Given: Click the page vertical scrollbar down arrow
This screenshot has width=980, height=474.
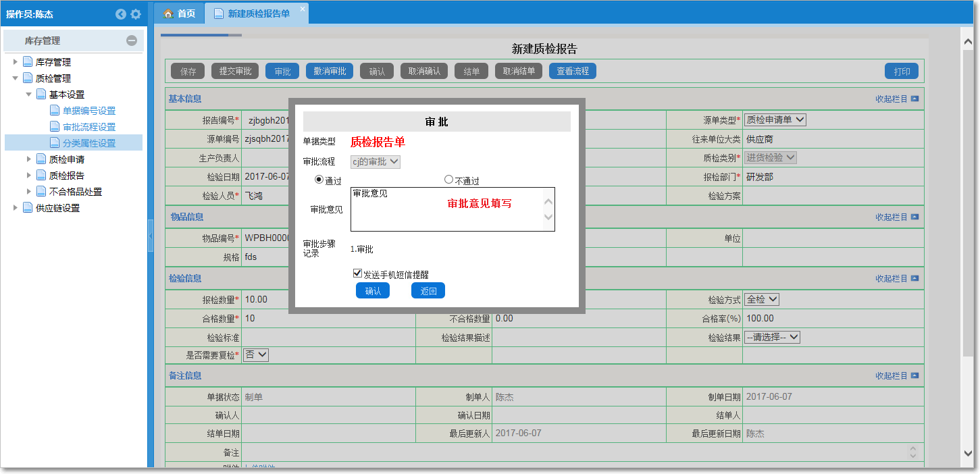Looking at the screenshot, I should pos(968,453).
